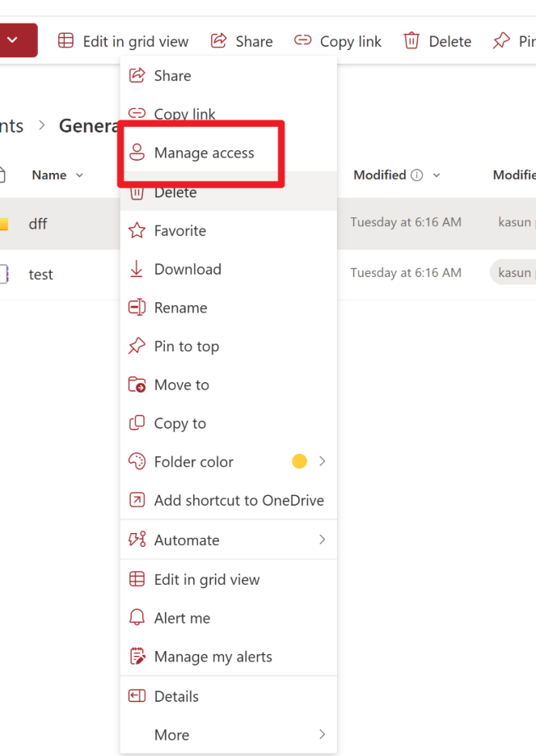Click the file icon of the test row
Viewport: 536px width, 756px height.
tap(4, 274)
